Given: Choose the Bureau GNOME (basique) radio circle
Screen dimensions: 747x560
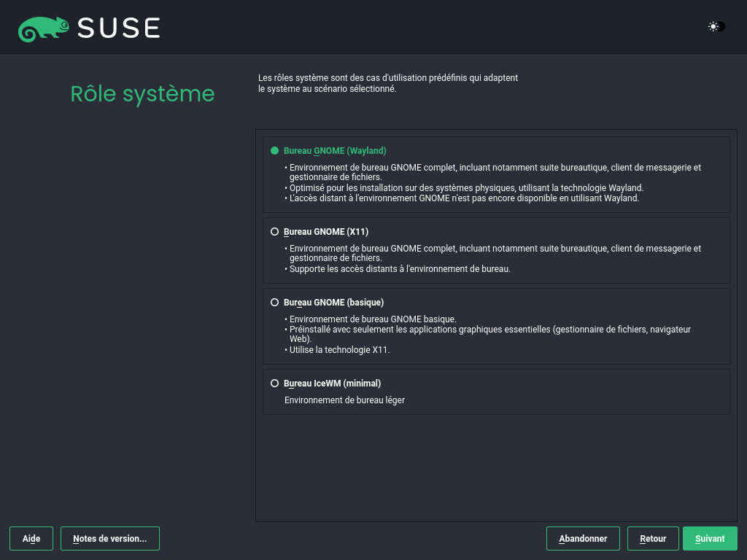Looking at the screenshot, I should click(x=275, y=303).
